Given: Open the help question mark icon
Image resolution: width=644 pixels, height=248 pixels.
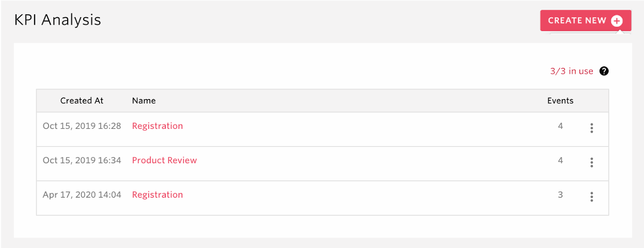Looking at the screenshot, I should pos(604,71).
